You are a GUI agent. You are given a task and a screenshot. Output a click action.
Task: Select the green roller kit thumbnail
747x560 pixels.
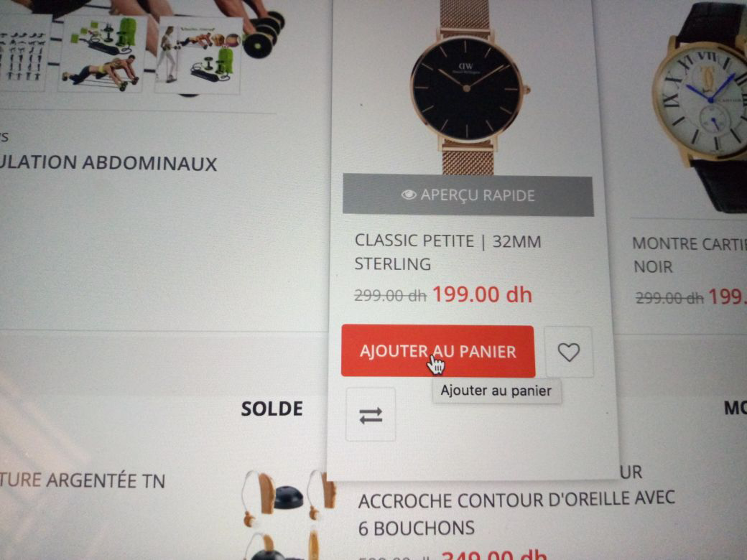(198, 56)
